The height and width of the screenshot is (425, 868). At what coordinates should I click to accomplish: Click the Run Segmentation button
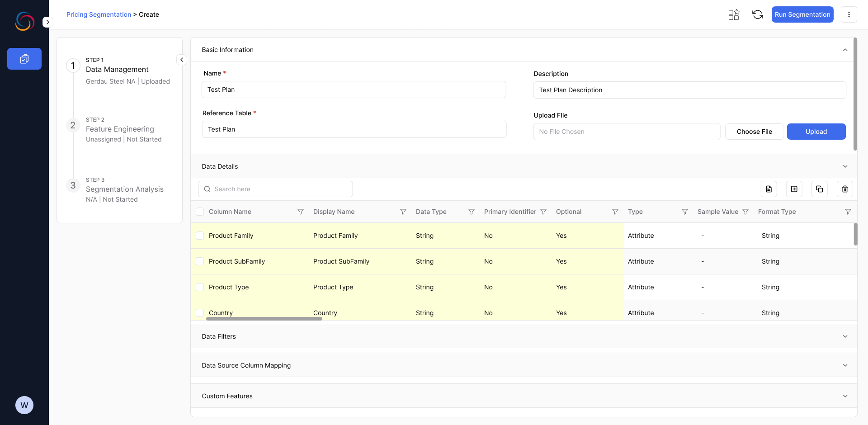click(802, 14)
